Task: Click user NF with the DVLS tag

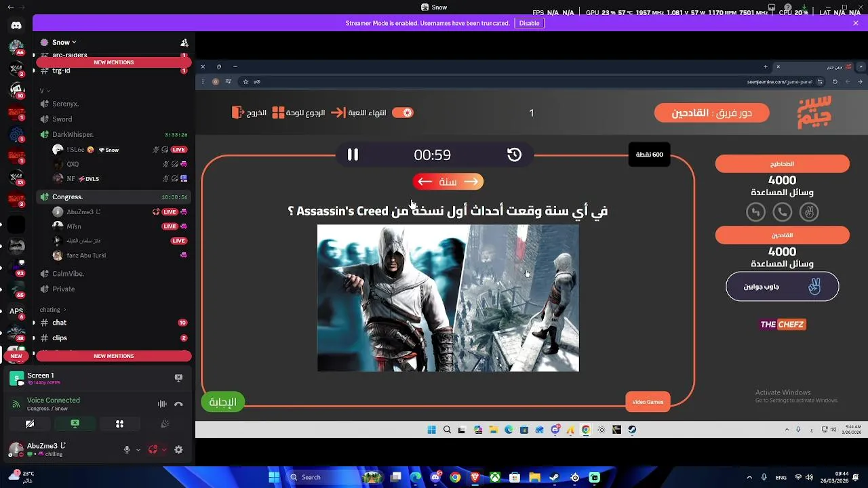Action: click(119, 179)
